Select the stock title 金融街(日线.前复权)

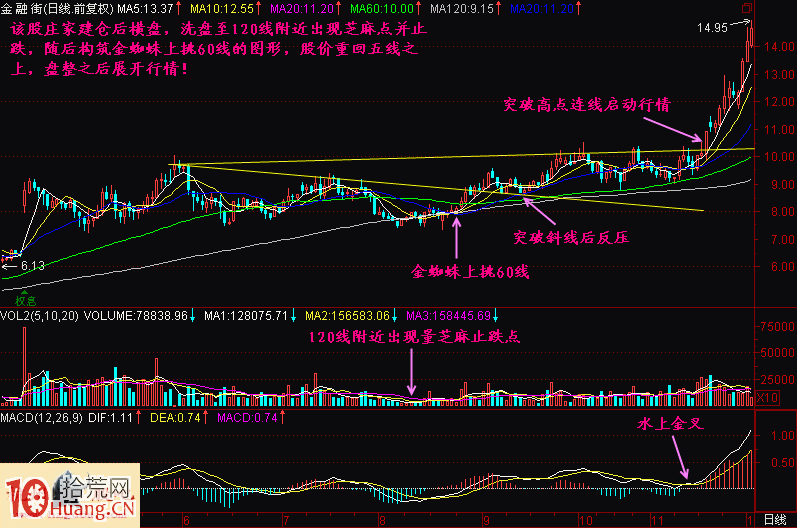click(x=57, y=9)
